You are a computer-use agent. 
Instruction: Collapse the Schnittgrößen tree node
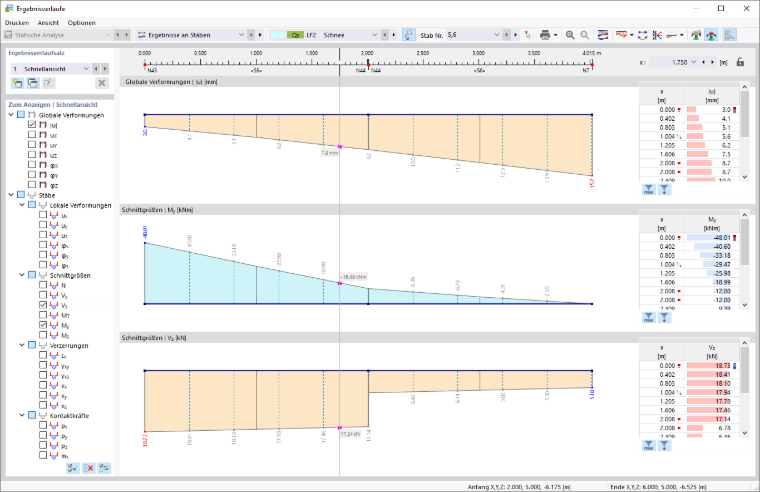click(x=22, y=275)
